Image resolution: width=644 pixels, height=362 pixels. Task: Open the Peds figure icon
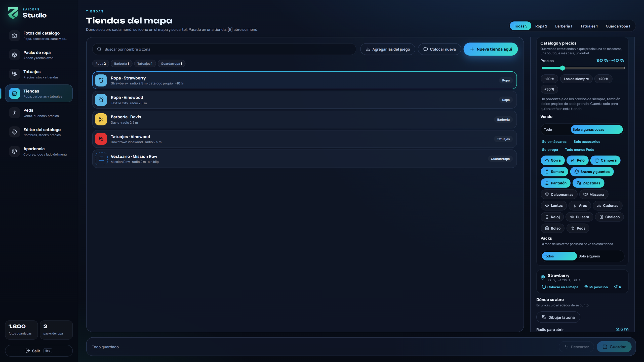(x=14, y=113)
